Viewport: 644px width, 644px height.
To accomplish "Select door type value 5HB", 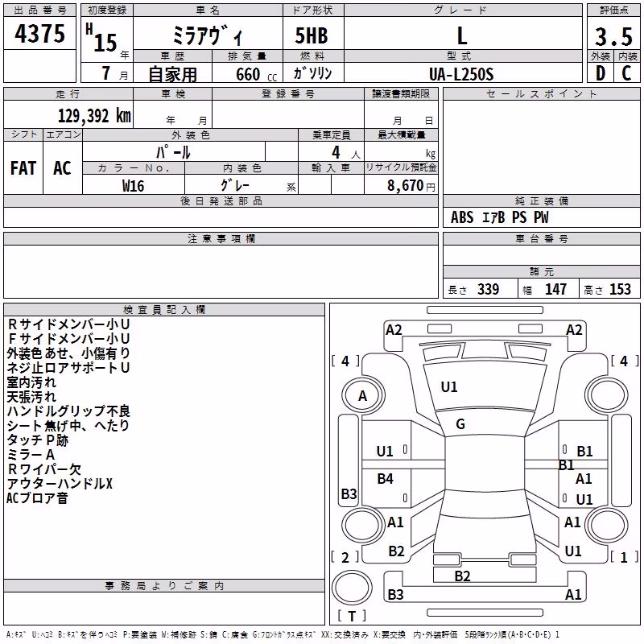I will click(x=312, y=35).
